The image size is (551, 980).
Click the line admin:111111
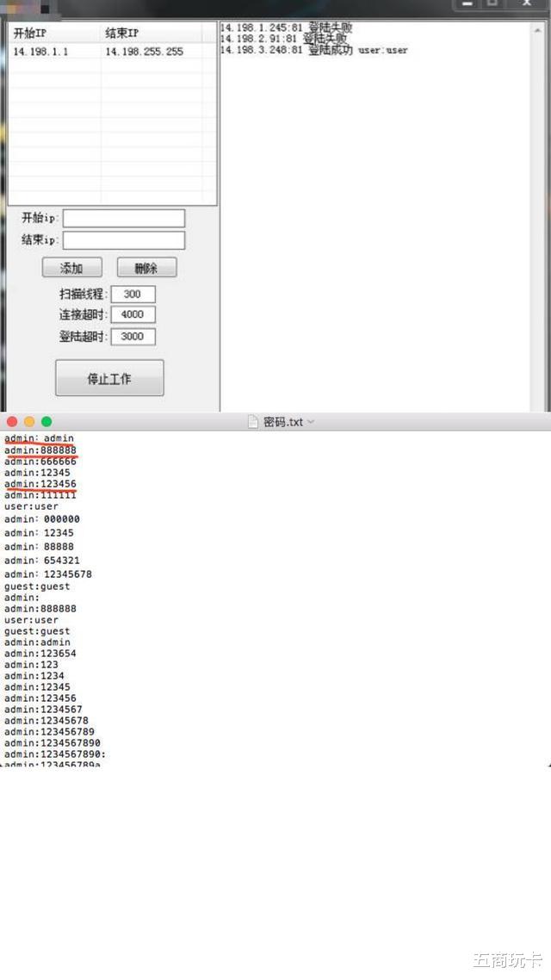pyautogui.click(x=40, y=495)
